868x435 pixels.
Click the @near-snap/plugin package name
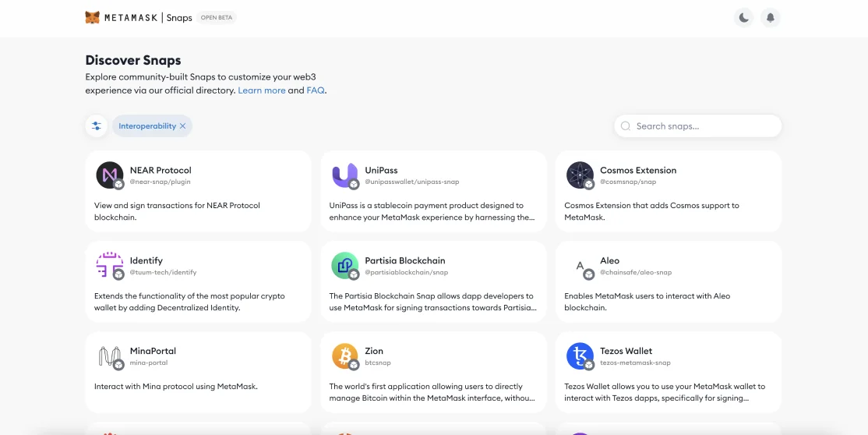click(160, 182)
